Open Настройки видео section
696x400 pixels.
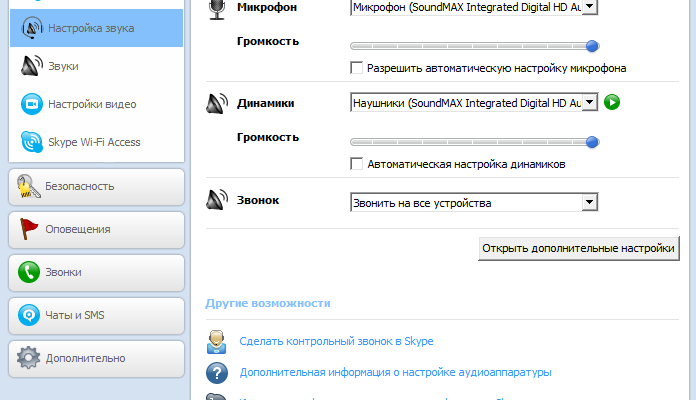pos(96,104)
